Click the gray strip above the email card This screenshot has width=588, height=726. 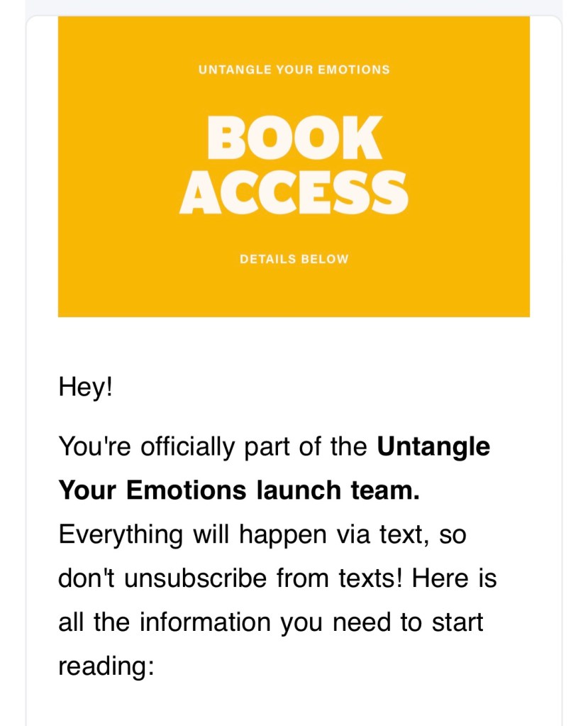(294, 7)
